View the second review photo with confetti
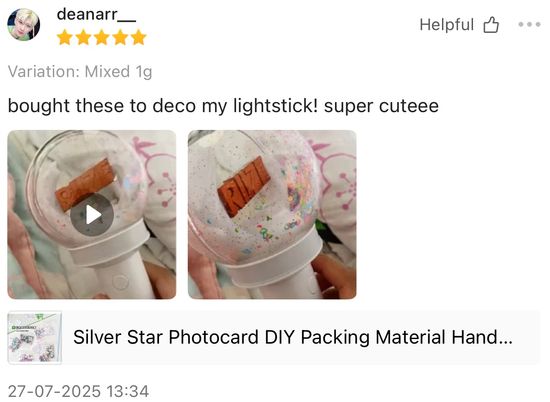The image size is (550, 402). click(x=272, y=214)
